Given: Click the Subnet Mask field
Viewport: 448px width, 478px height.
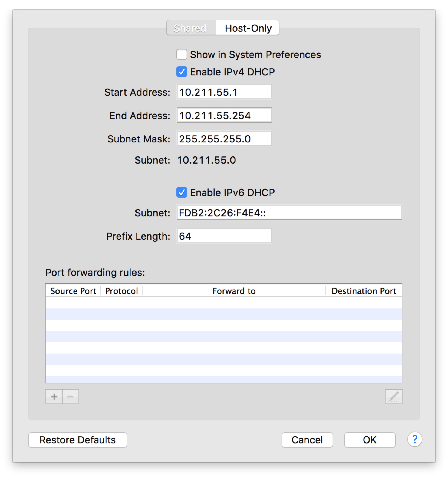Looking at the screenshot, I should pyautogui.click(x=224, y=138).
